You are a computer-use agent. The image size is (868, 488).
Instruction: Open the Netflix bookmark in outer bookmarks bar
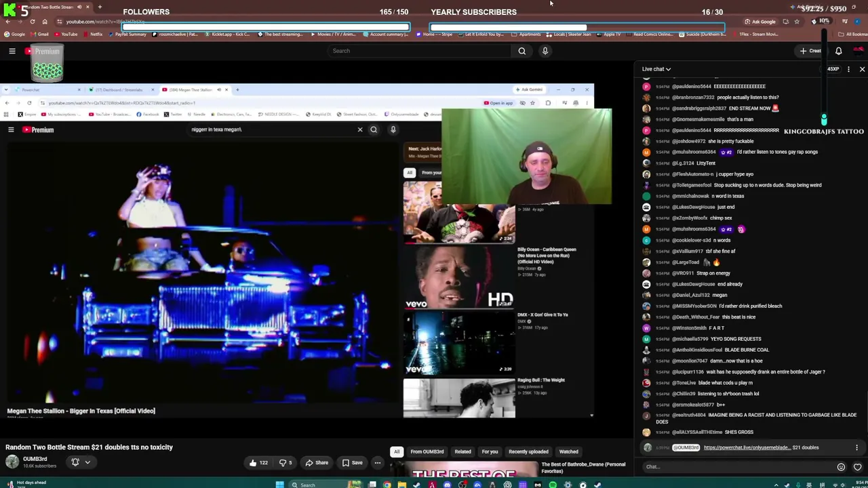click(x=93, y=34)
